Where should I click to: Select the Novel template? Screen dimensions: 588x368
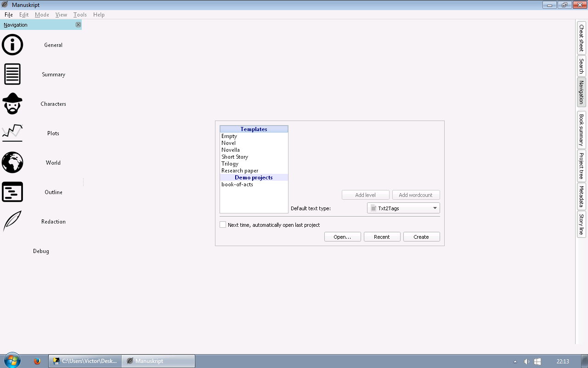254,143
